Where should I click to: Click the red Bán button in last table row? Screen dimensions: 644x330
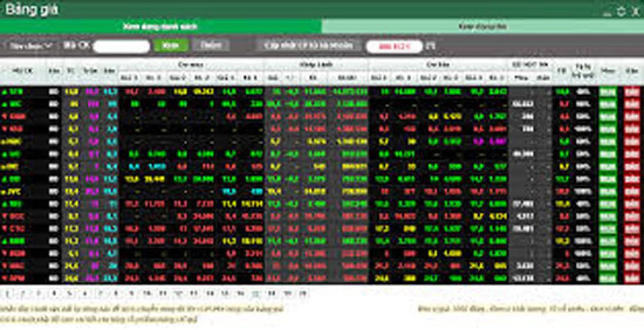tap(632, 278)
